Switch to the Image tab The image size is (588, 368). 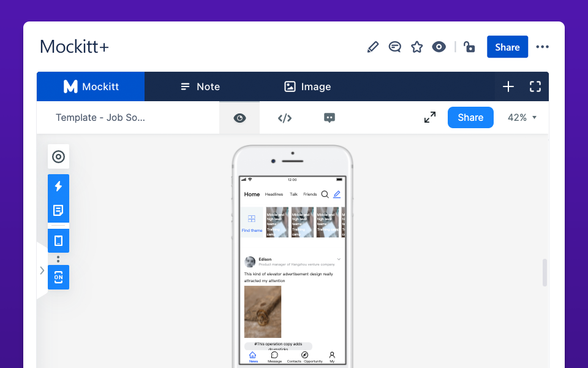pos(307,86)
